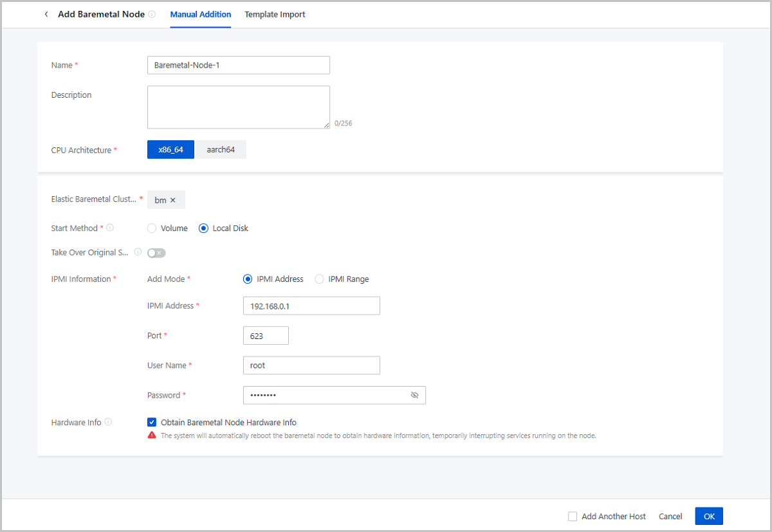
Task: Switch to Manual Addition tab
Action: [x=201, y=14]
